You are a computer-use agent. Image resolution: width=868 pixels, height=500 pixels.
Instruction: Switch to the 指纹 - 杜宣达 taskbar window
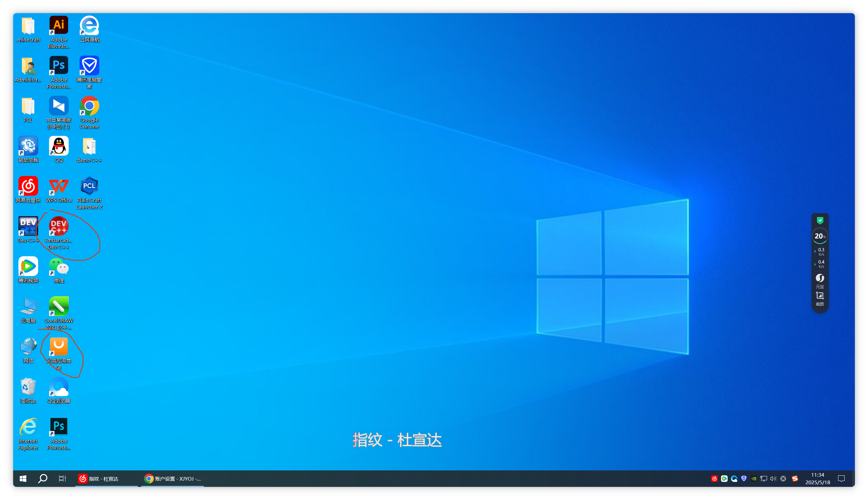pos(106,478)
